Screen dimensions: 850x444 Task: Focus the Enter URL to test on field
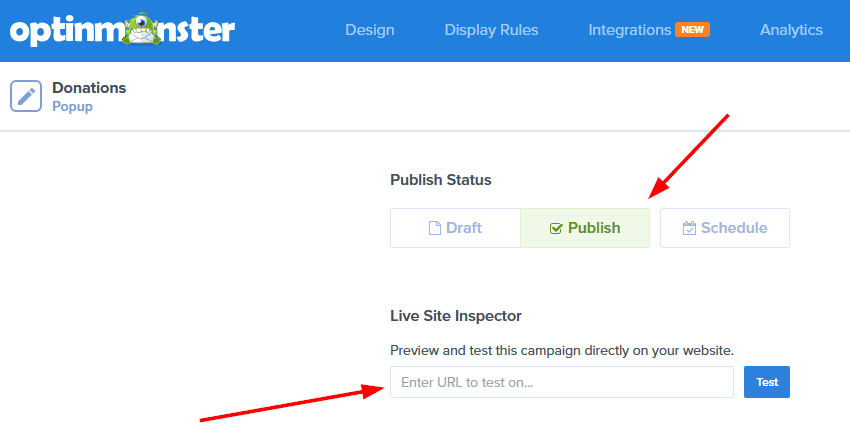[561, 382]
